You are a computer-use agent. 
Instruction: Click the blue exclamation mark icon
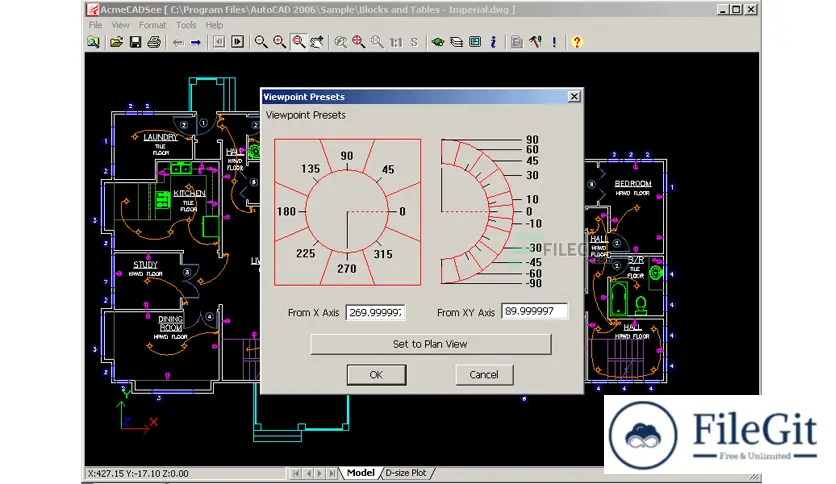pyautogui.click(x=554, y=42)
